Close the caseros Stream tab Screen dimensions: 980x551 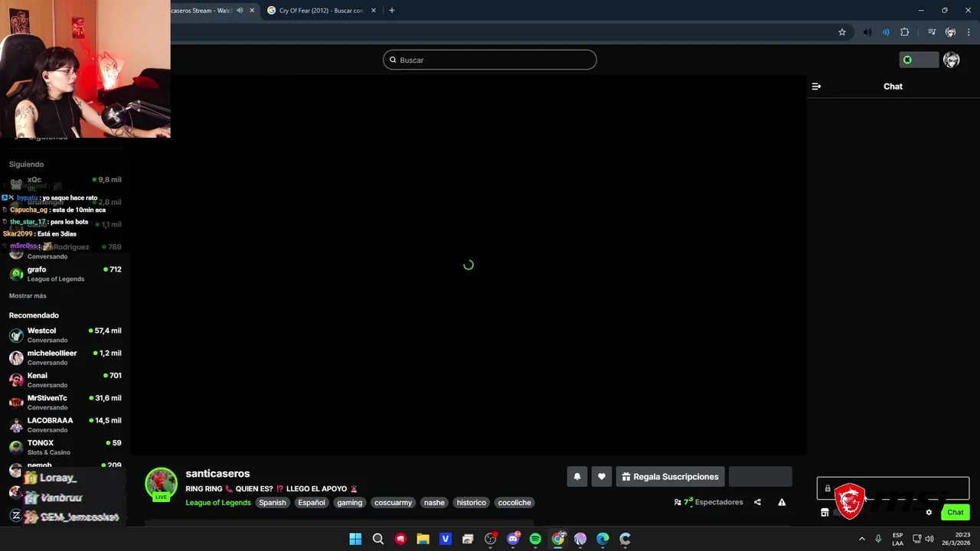click(252, 11)
